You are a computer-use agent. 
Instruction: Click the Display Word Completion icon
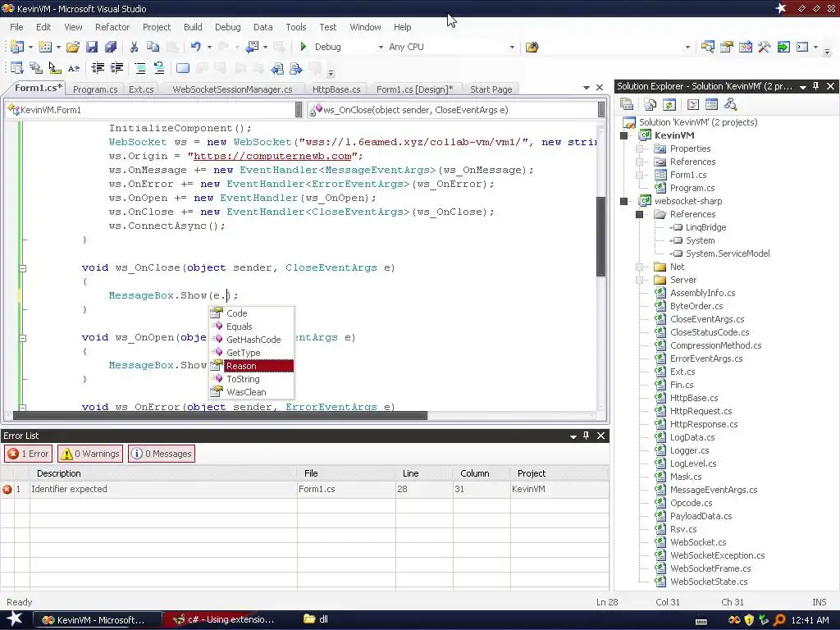click(x=73, y=68)
